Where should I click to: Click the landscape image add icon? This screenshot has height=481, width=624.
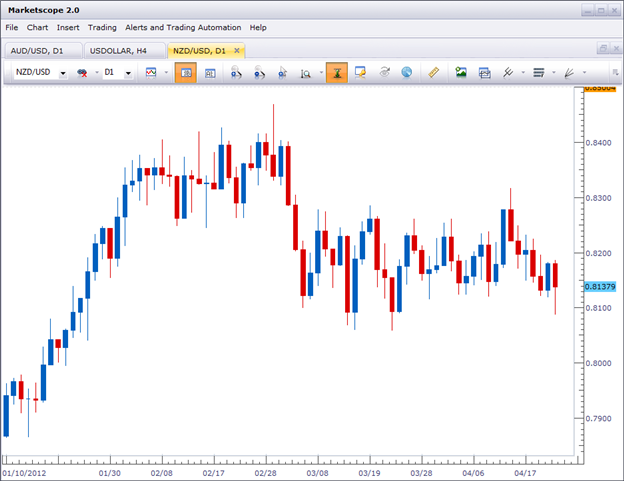(461, 72)
